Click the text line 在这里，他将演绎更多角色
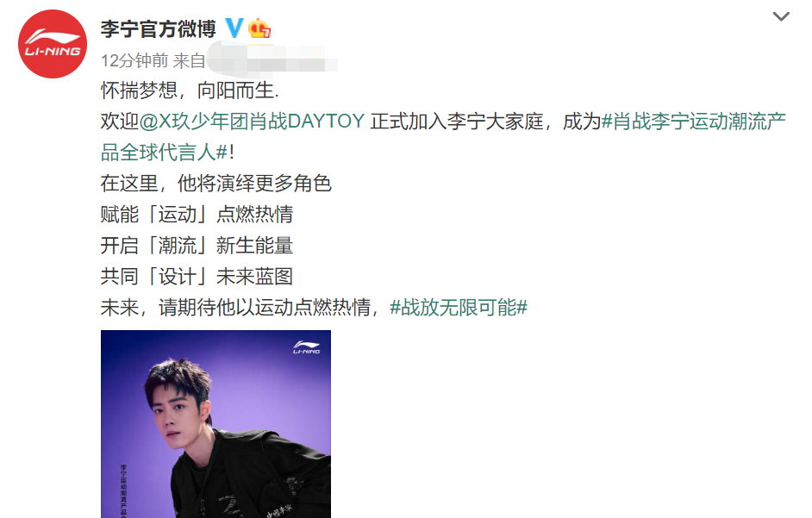812x518 pixels. [216, 183]
